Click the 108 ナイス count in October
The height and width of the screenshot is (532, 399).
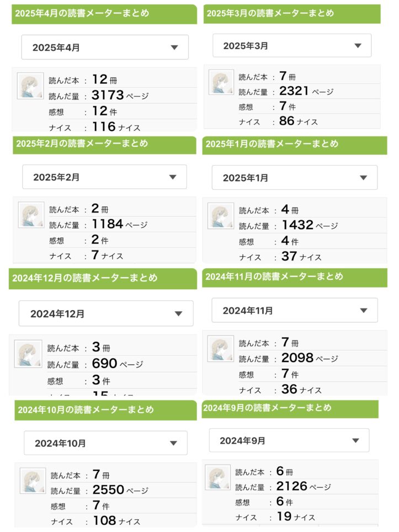click(116, 520)
